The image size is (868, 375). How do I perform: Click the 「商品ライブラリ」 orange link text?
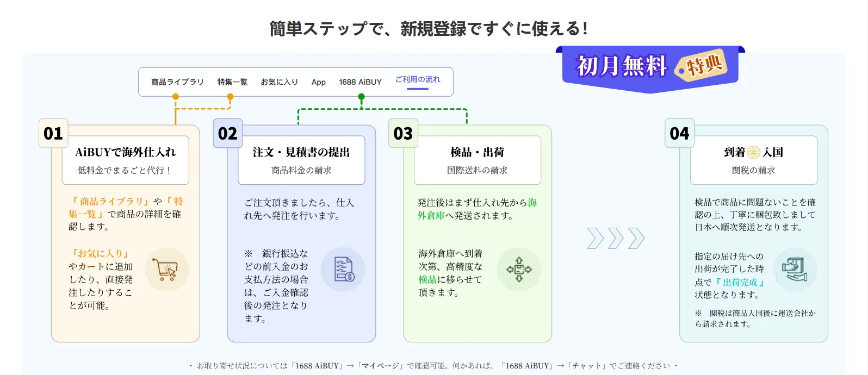(x=110, y=202)
